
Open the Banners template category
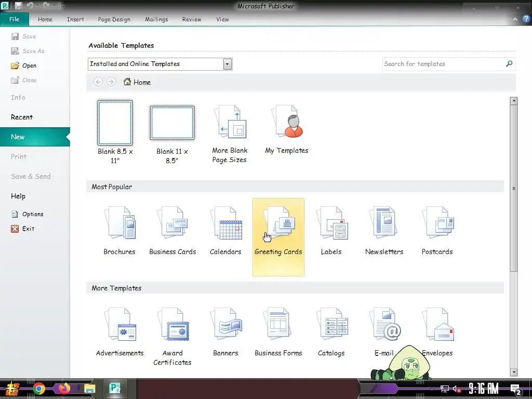225,332
